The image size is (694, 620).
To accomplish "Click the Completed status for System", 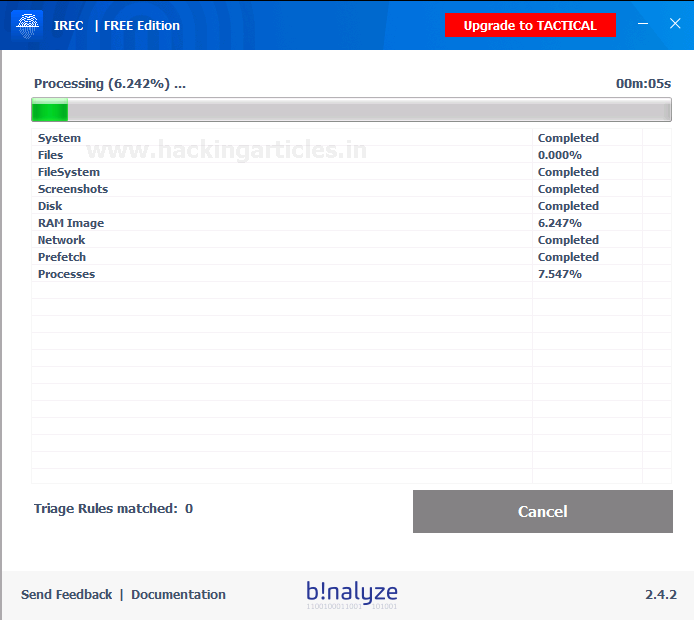I will tap(568, 138).
